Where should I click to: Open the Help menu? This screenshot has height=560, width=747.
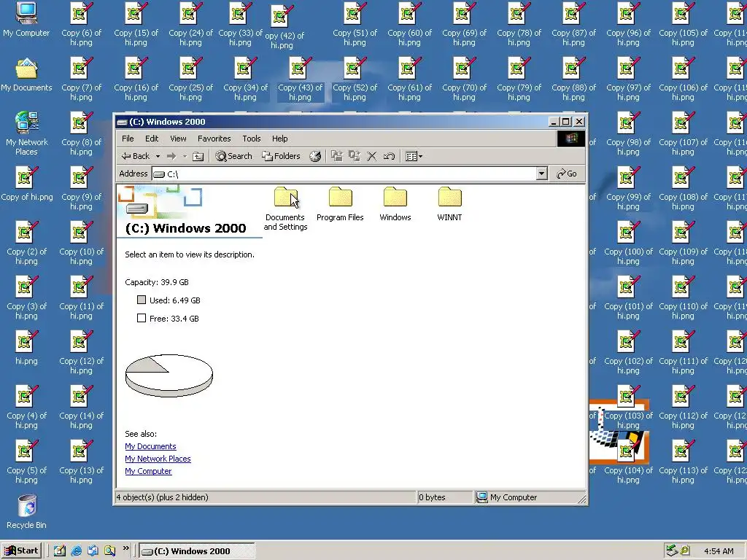coord(279,139)
